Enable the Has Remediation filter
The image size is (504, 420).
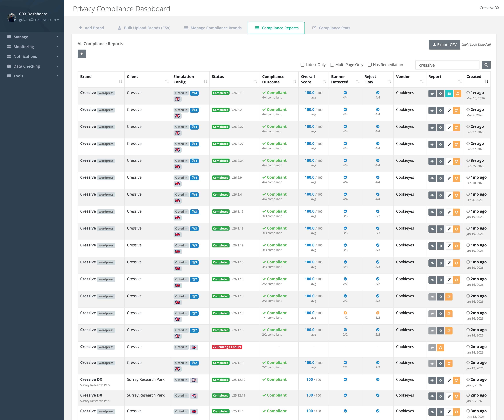pos(370,65)
